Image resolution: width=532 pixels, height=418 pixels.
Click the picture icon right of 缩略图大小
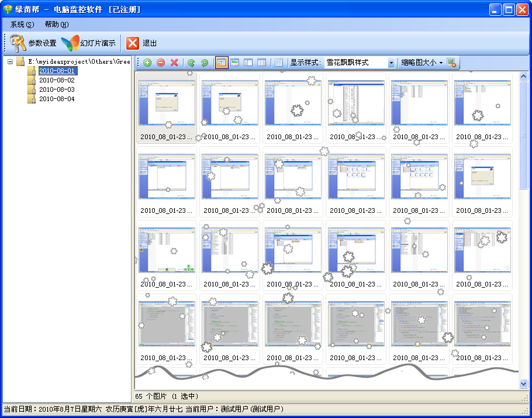[451, 63]
